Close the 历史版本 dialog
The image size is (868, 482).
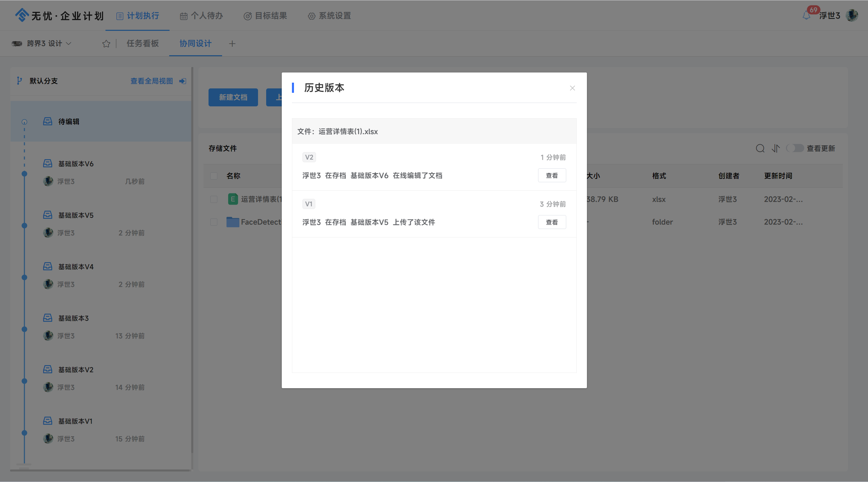pos(572,88)
